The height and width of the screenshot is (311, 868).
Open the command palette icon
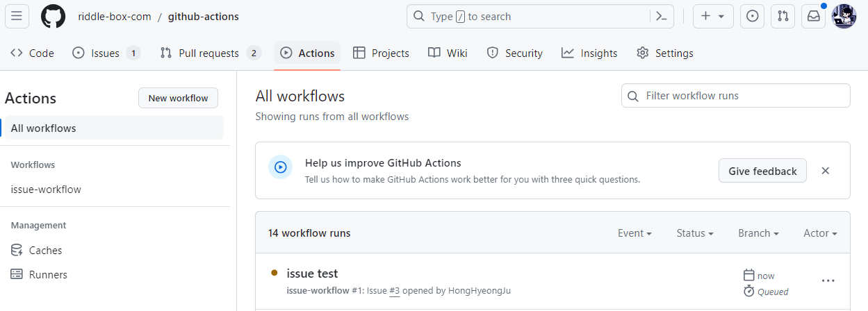(661, 16)
